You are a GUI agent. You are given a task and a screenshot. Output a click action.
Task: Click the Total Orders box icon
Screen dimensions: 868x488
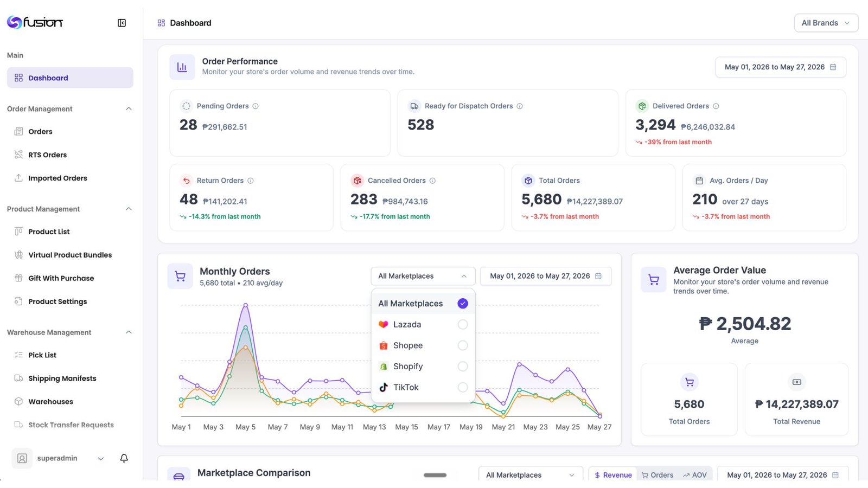pos(528,181)
